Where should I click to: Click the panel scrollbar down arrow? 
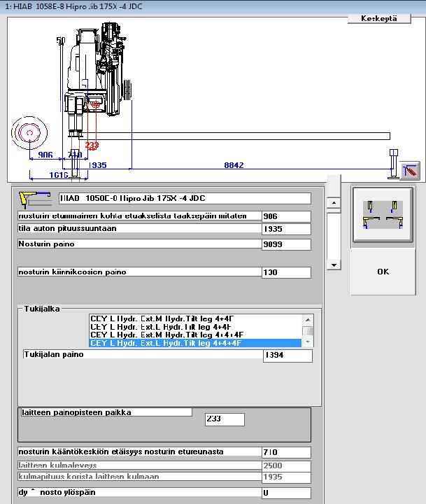click(x=334, y=265)
